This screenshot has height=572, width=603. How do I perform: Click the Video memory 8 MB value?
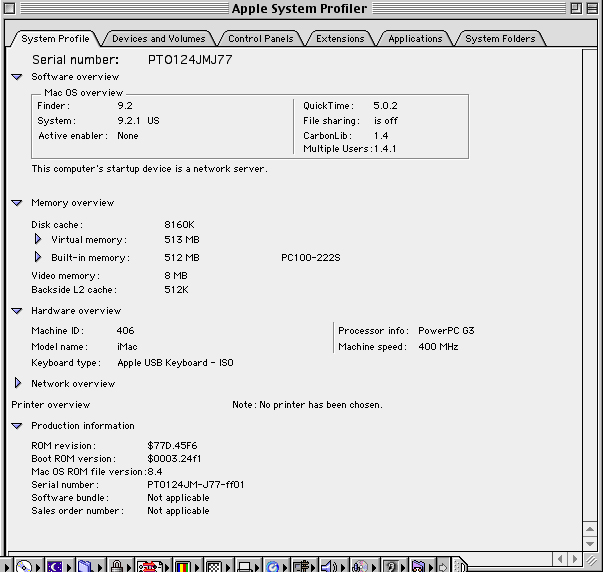[x=176, y=276]
